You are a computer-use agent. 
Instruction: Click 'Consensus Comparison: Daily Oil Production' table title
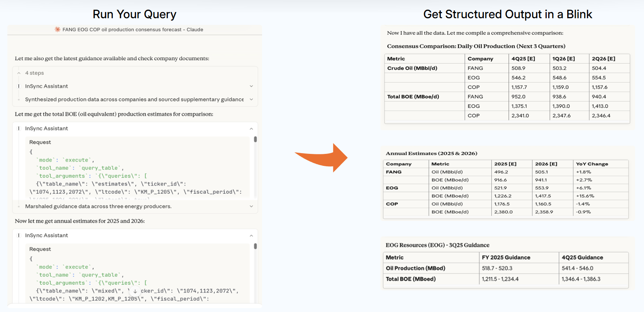476,46
